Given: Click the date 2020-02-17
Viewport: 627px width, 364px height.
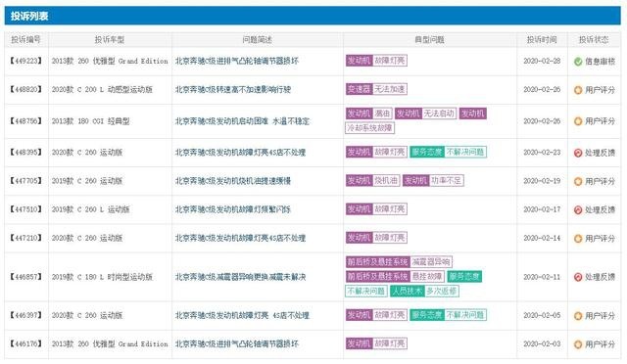Looking at the screenshot, I should coord(542,209).
